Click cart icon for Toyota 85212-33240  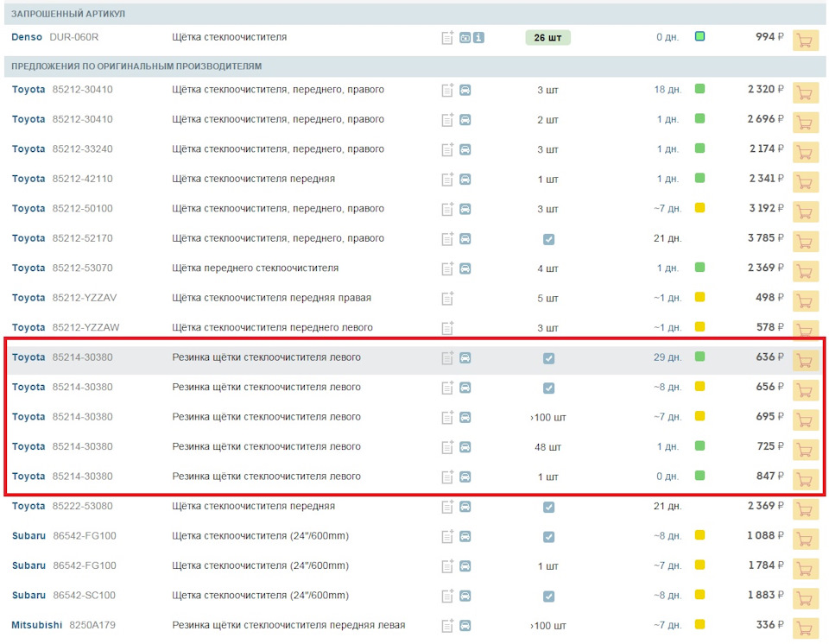click(x=805, y=153)
